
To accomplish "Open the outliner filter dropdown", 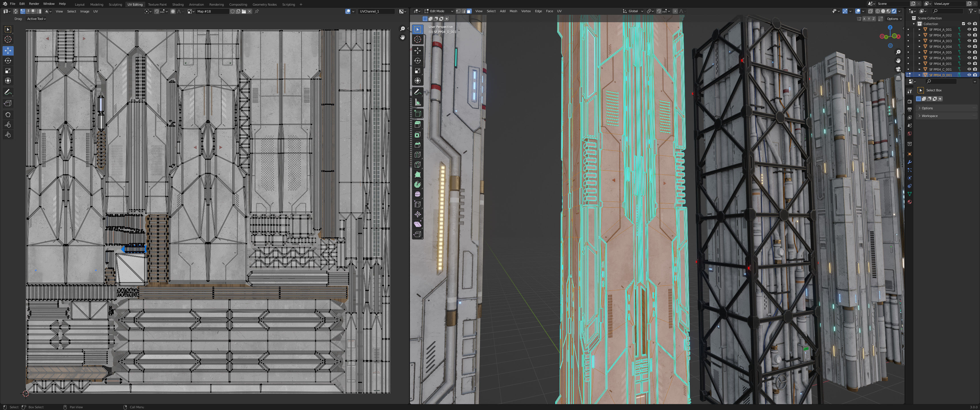I will point(972,11).
